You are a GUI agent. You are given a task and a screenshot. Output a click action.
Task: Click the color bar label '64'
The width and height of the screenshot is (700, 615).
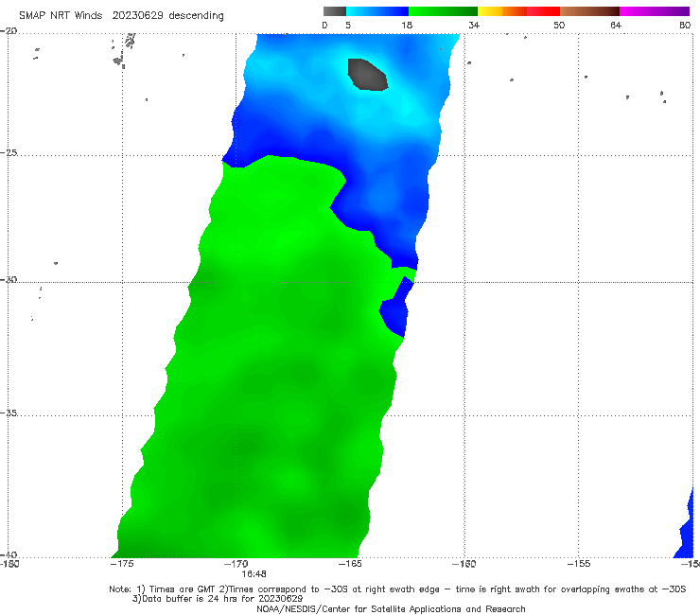click(616, 25)
